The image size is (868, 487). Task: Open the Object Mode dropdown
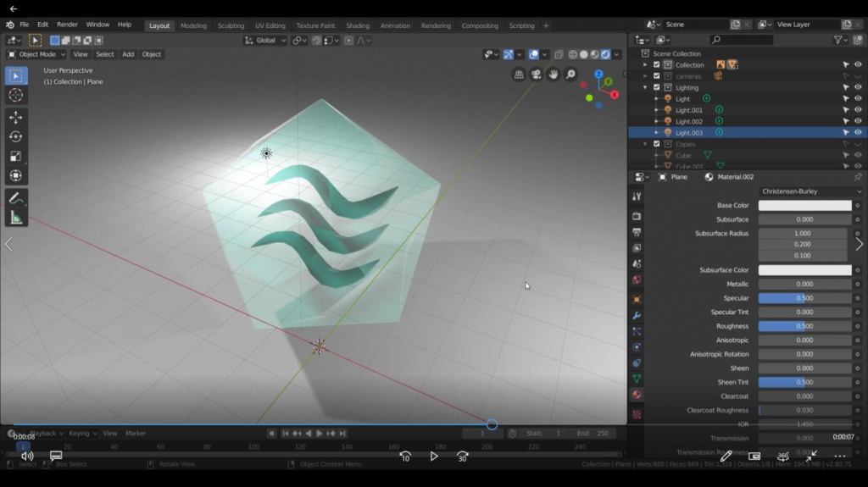pyautogui.click(x=36, y=54)
